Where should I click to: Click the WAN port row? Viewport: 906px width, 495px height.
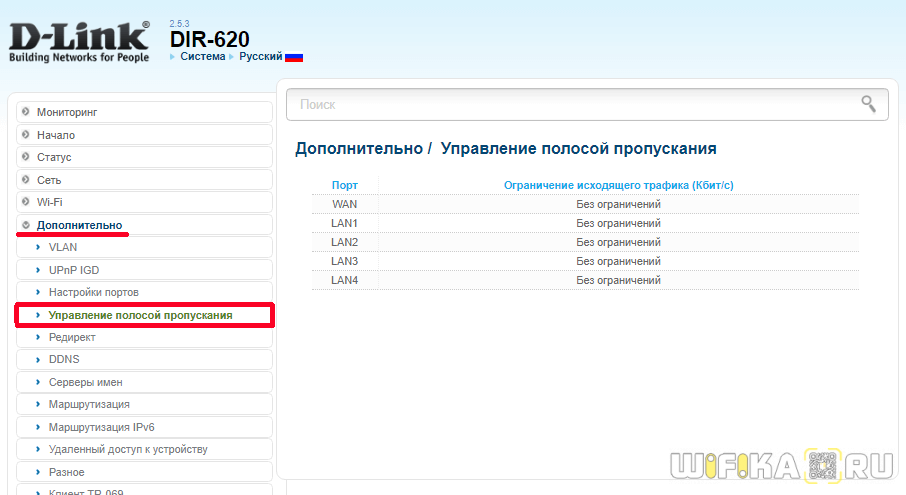pos(585,204)
